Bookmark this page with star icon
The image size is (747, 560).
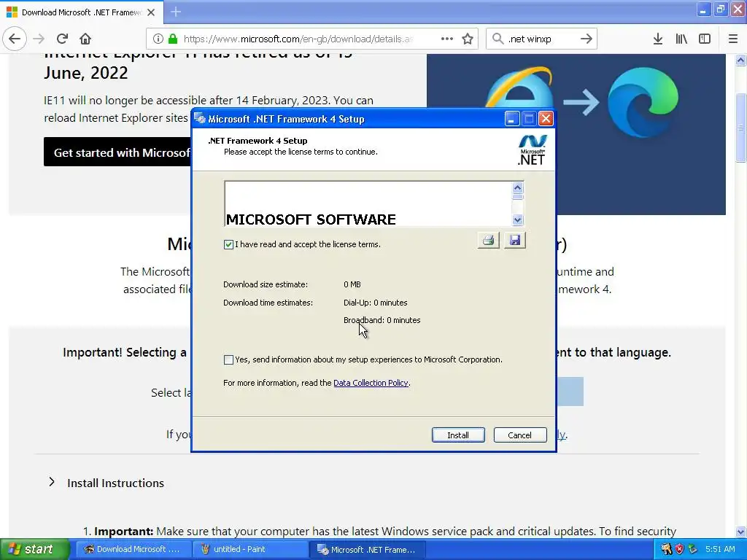[x=468, y=39]
